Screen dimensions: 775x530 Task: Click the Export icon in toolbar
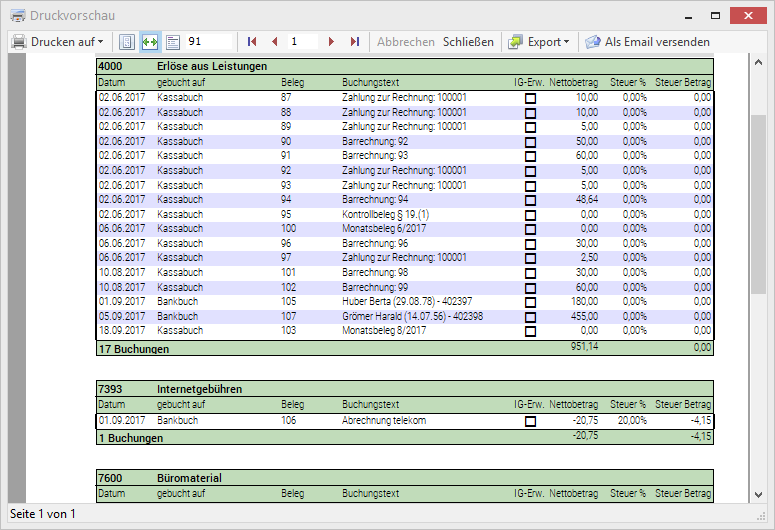tap(515, 42)
